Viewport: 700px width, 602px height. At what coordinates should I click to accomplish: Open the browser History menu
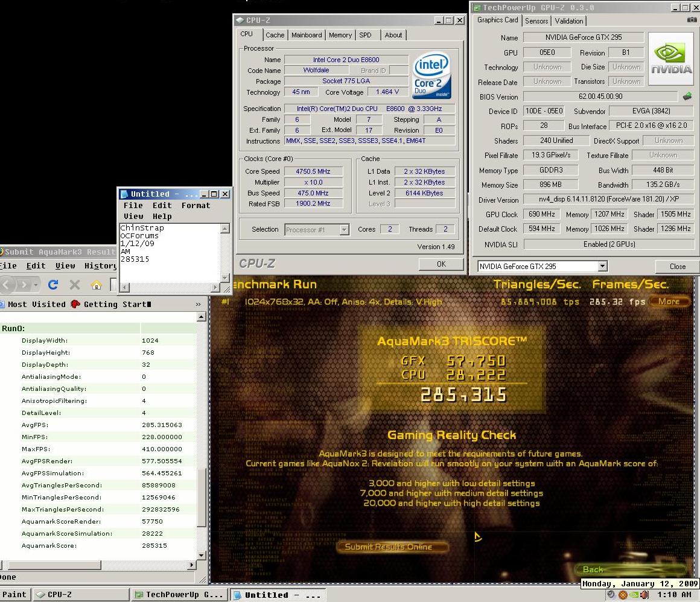pos(100,265)
